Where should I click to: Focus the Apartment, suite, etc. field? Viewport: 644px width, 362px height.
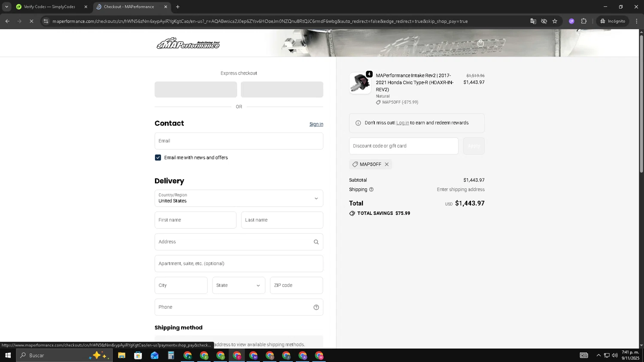239,263
